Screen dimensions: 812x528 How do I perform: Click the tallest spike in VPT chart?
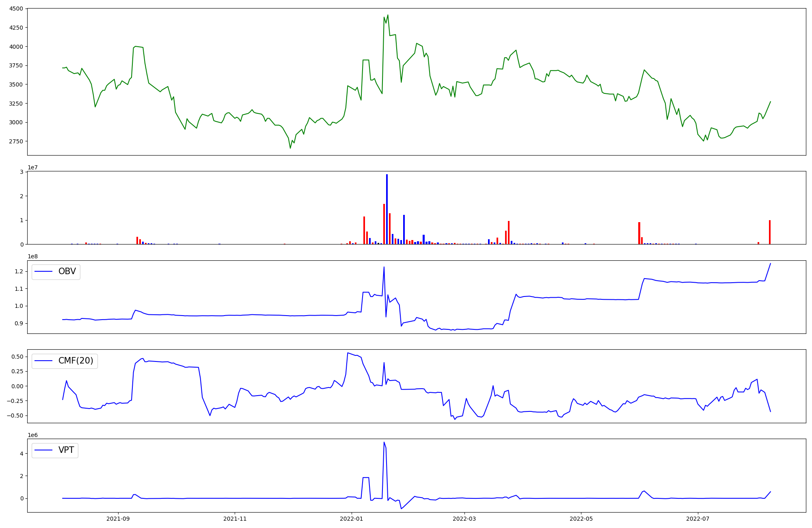coord(384,442)
